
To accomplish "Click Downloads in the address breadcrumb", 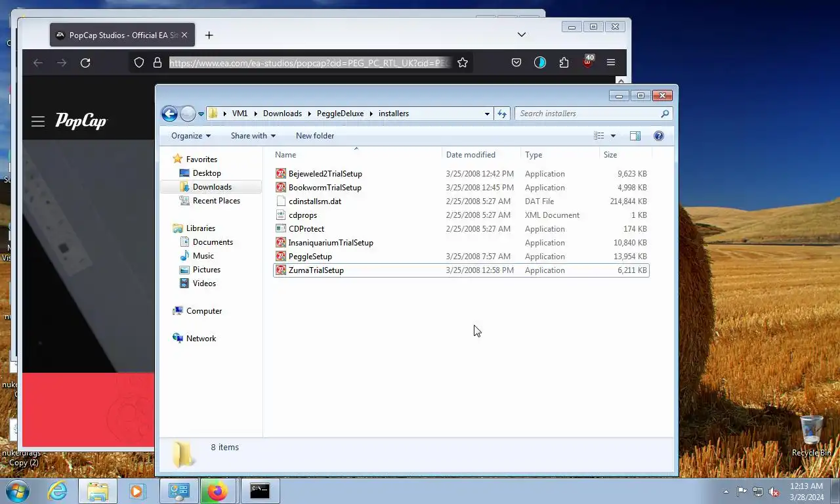I will point(282,114).
